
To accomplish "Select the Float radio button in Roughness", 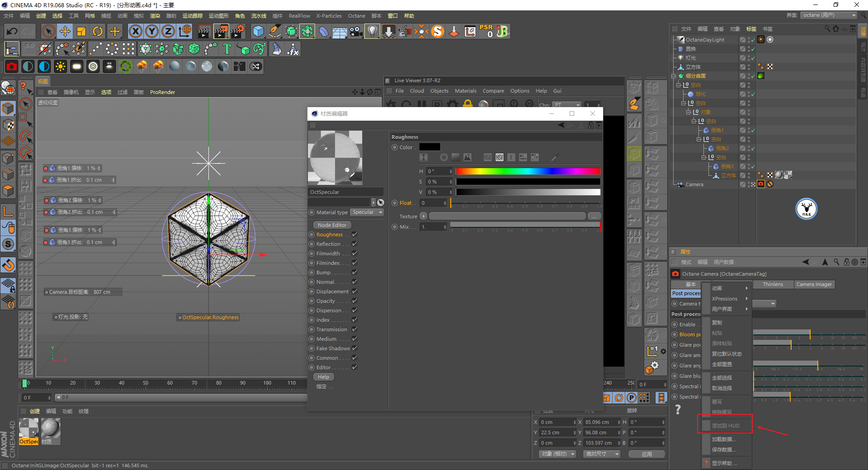I will [395, 203].
